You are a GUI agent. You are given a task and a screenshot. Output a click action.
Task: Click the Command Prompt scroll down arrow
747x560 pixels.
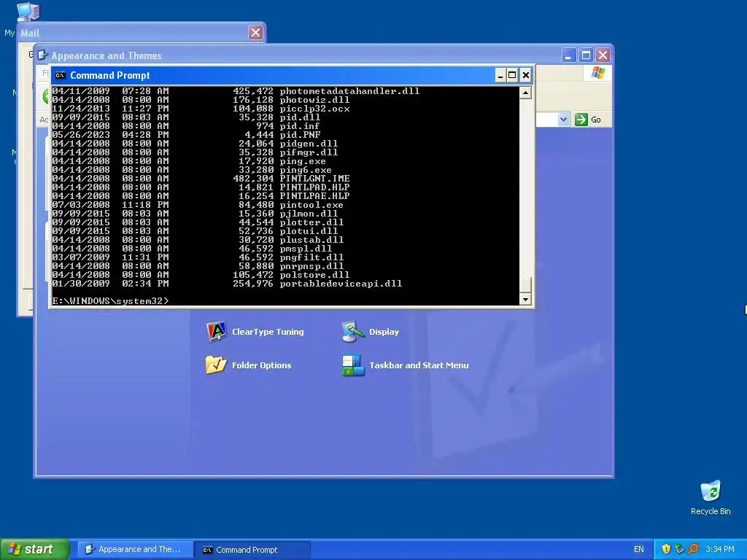(525, 299)
